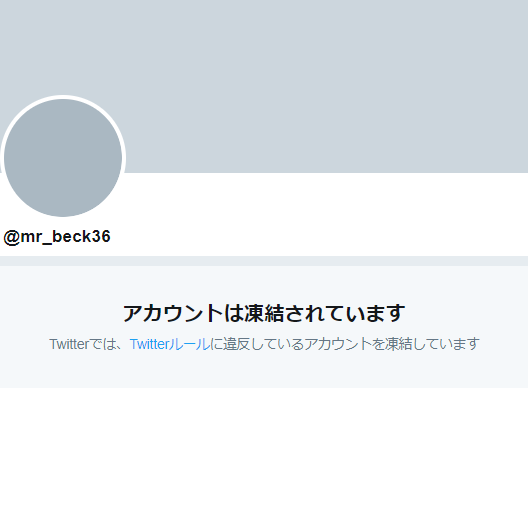
Task: Click the empty white area below the suspension notice
Action: tap(264, 447)
